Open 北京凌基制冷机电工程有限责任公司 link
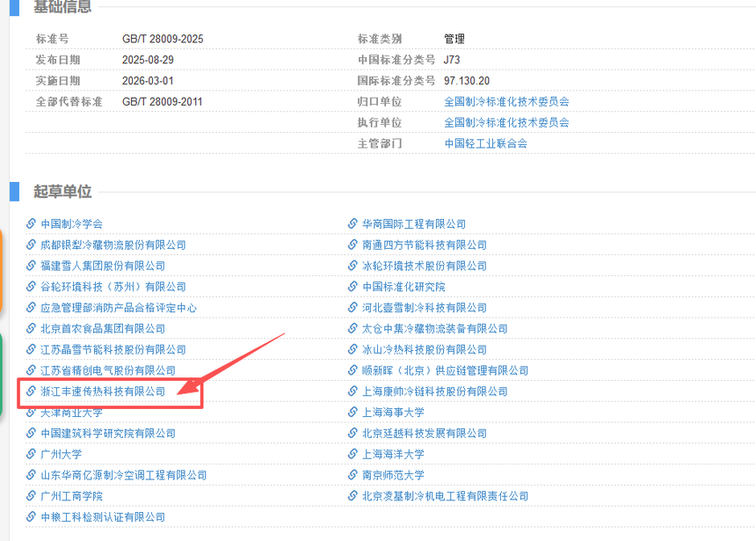 (x=445, y=496)
